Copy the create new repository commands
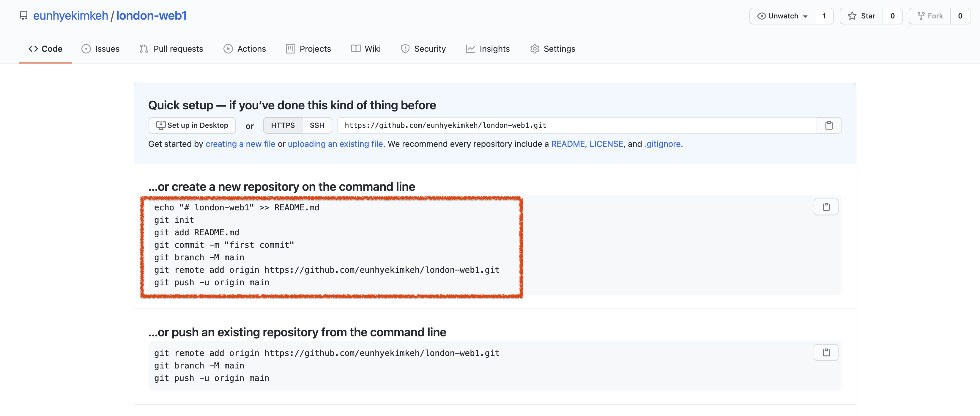Screen dimensions: 980x416 pyautogui.click(x=826, y=207)
